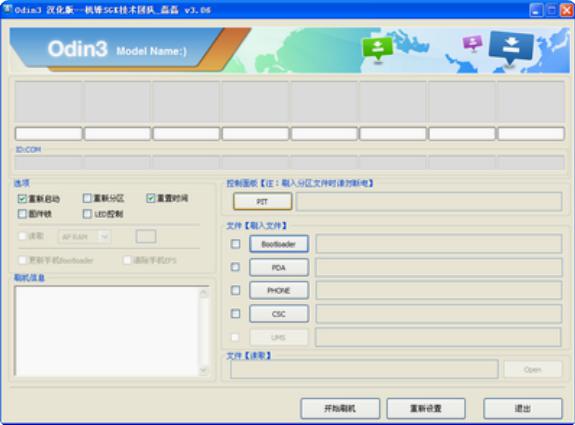Enable the 重新分区 re-partition checkbox

click(87, 198)
